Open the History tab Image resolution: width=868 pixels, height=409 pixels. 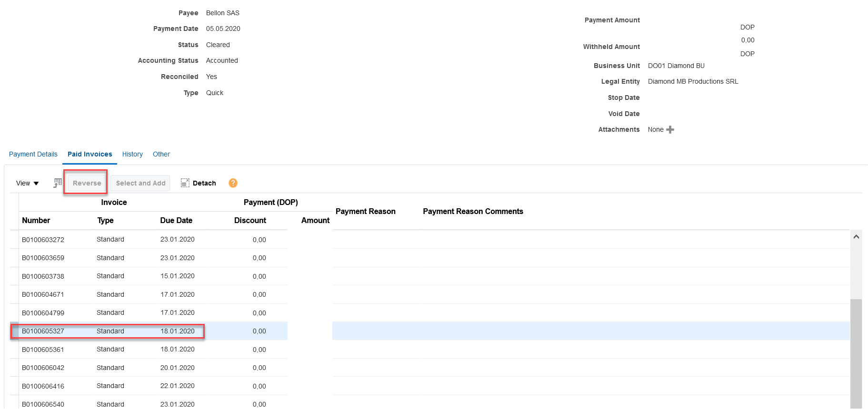[132, 154]
